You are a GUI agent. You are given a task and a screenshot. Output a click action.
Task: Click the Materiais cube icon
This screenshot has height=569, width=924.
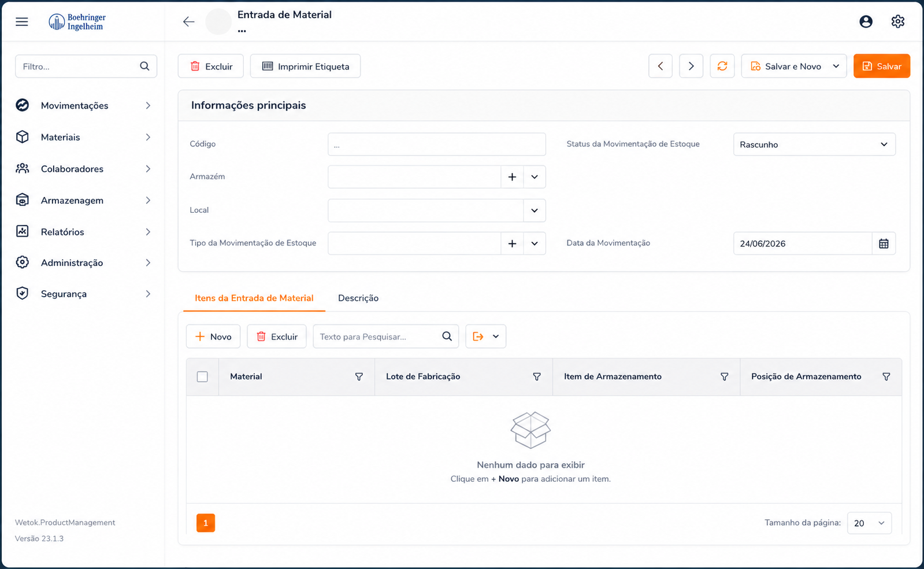[23, 137]
